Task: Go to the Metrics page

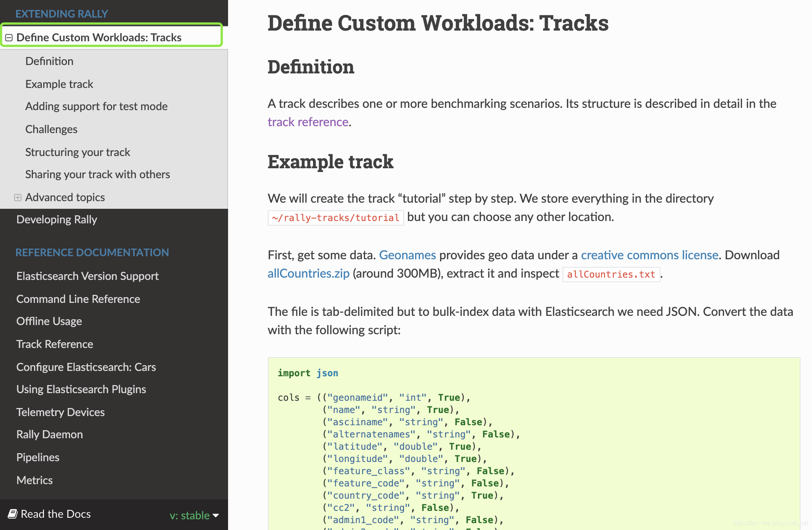Action: click(x=34, y=480)
